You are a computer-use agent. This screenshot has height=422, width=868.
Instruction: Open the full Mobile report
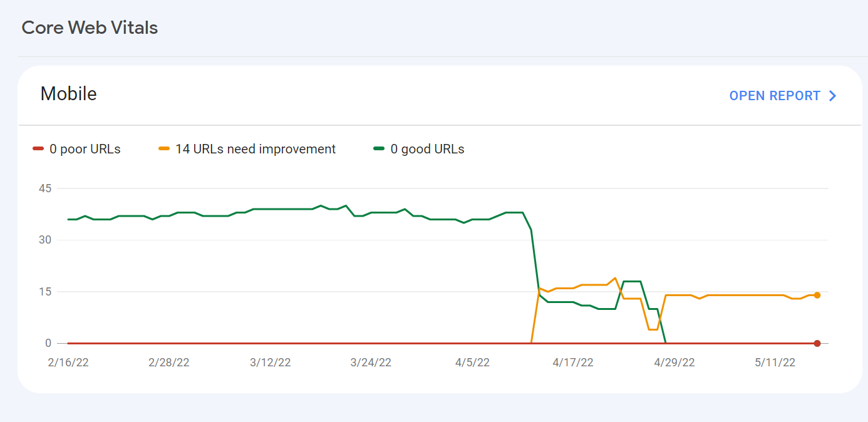tap(775, 95)
